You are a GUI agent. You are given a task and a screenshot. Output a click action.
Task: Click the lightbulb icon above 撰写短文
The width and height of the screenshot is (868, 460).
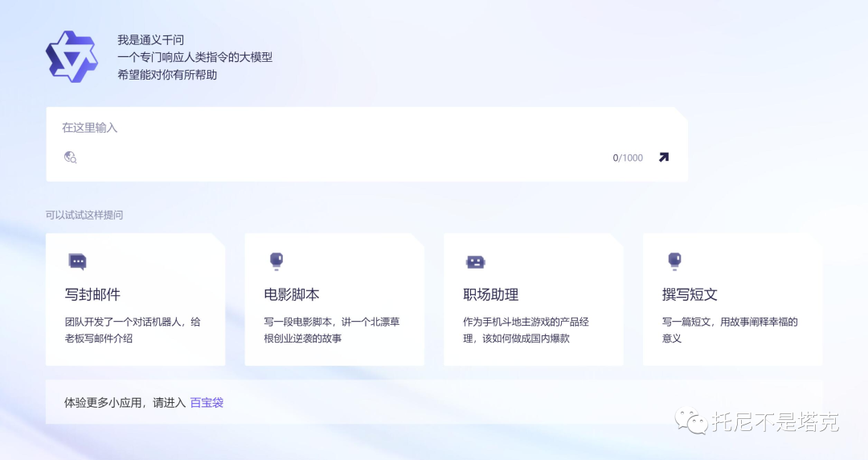click(674, 261)
